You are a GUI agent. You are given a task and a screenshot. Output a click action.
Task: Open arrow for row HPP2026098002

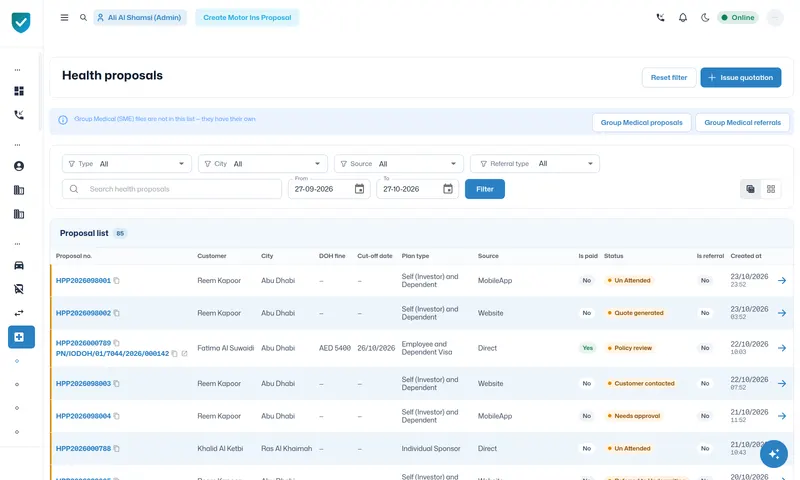(x=782, y=313)
